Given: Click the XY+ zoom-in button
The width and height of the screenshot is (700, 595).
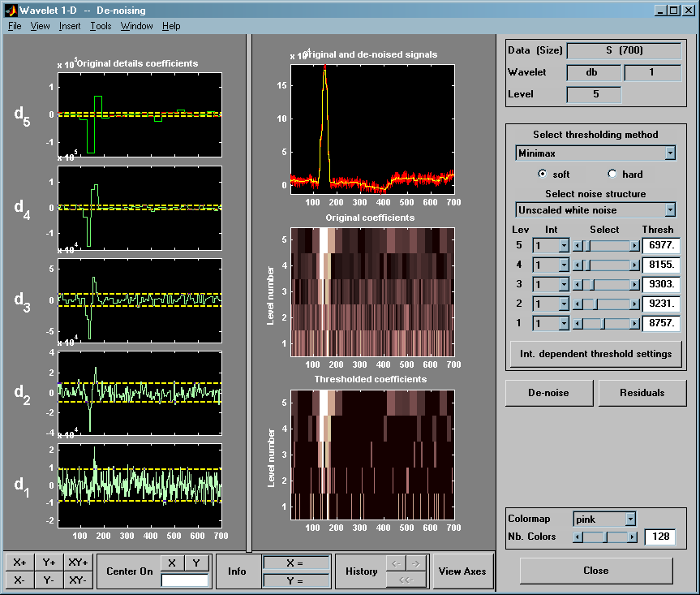Looking at the screenshot, I should click(78, 563).
